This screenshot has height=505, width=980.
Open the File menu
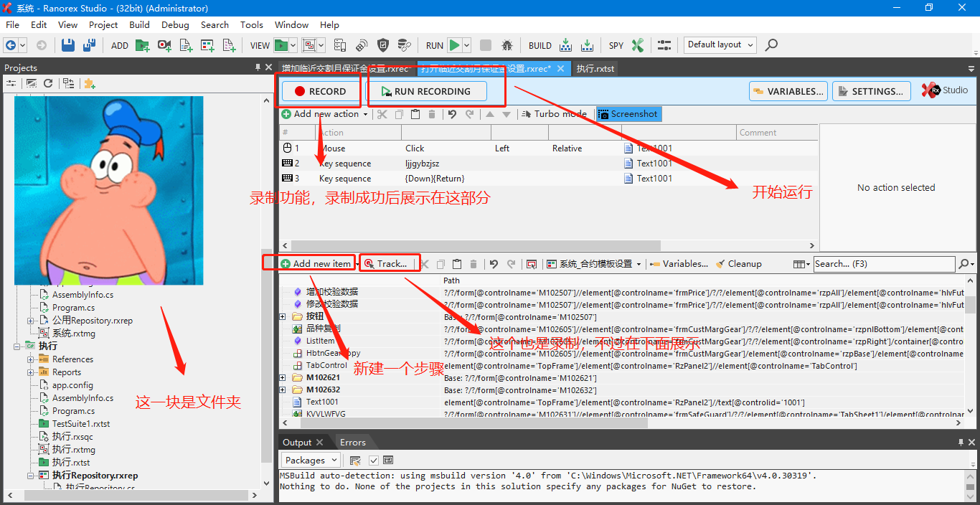click(x=12, y=24)
